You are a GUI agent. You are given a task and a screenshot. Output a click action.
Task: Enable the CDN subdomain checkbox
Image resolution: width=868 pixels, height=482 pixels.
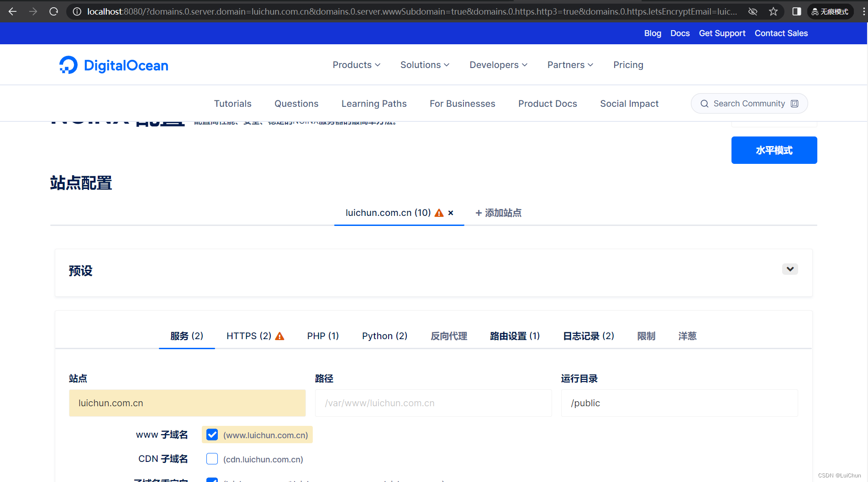click(x=212, y=459)
